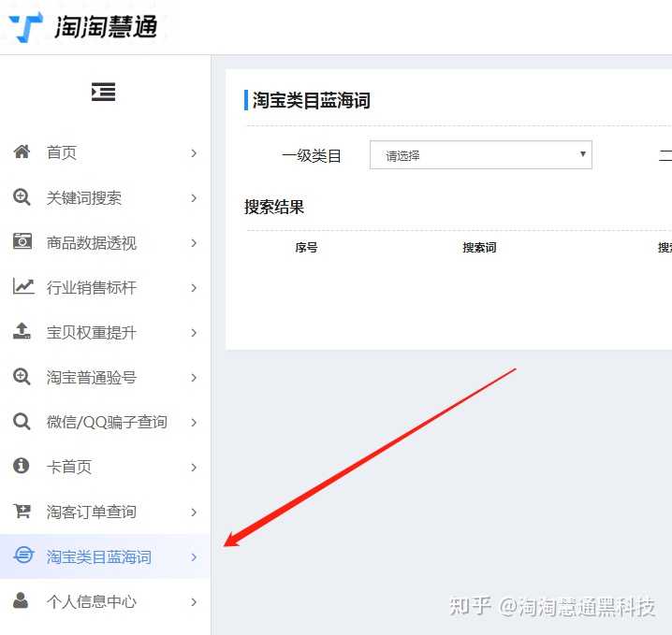
Task: Click the 一级类目 label
Action: (312, 155)
